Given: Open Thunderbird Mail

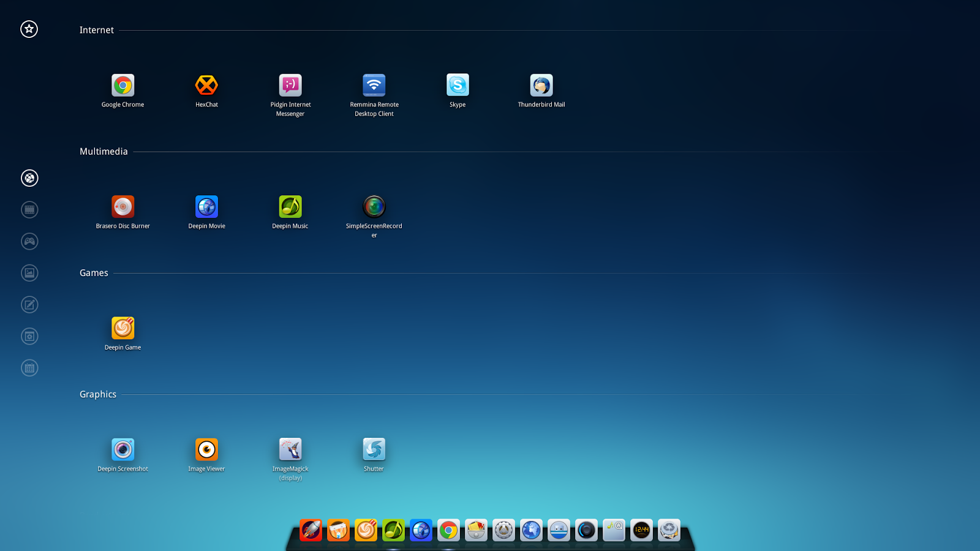Looking at the screenshot, I should pos(541,86).
